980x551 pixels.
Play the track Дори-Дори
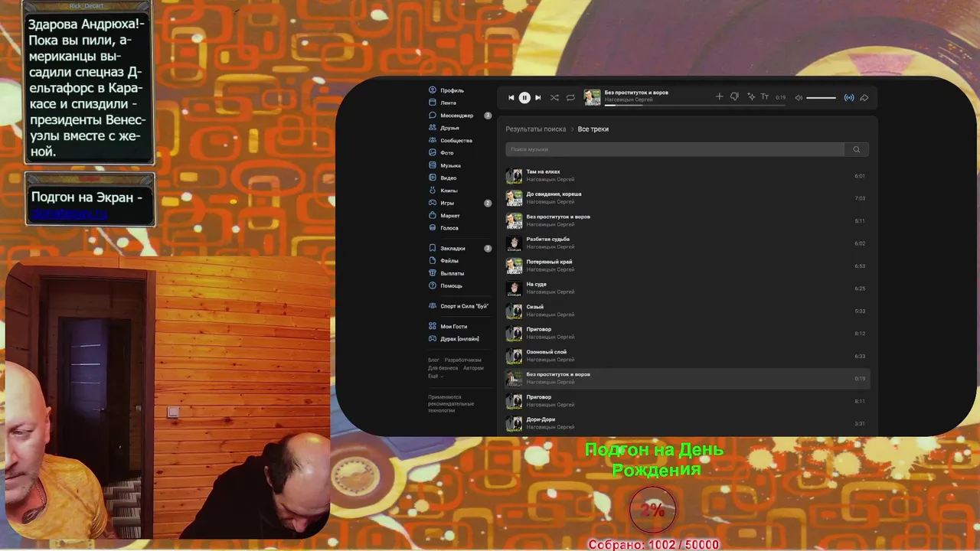pyautogui.click(x=688, y=423)
